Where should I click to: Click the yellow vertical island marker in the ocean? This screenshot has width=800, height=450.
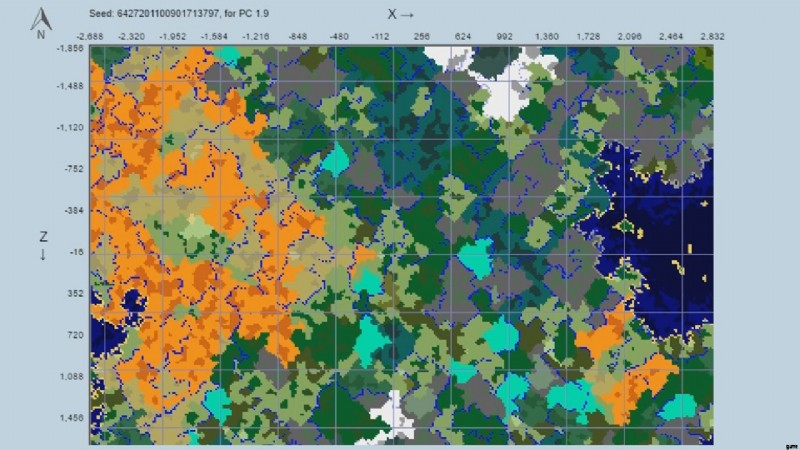(690, 249)
